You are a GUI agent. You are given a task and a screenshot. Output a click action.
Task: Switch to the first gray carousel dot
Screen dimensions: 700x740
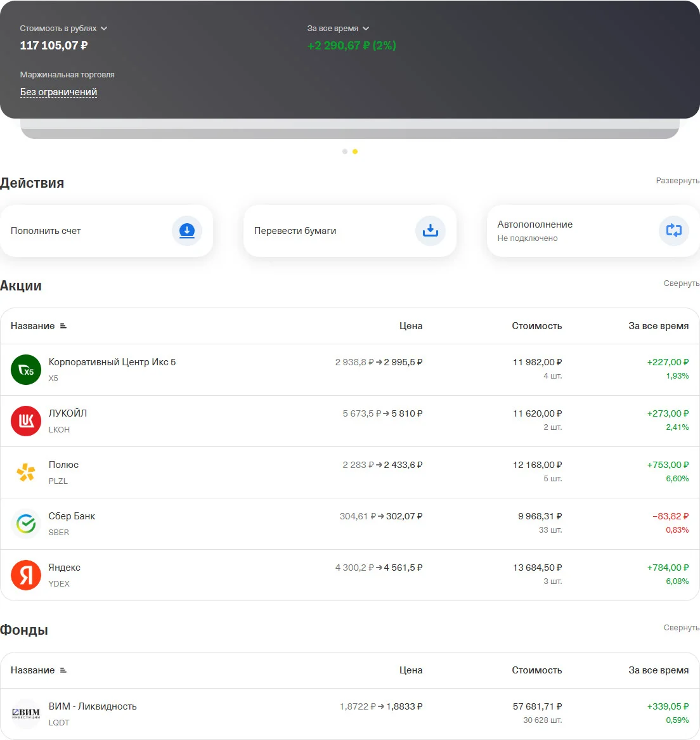click(345, 152)
